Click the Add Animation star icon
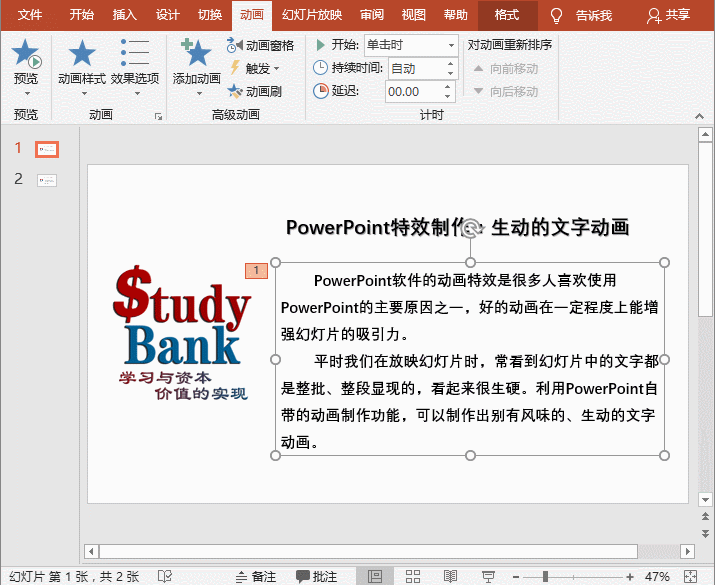715x585 pixels. tap(196, 53)
